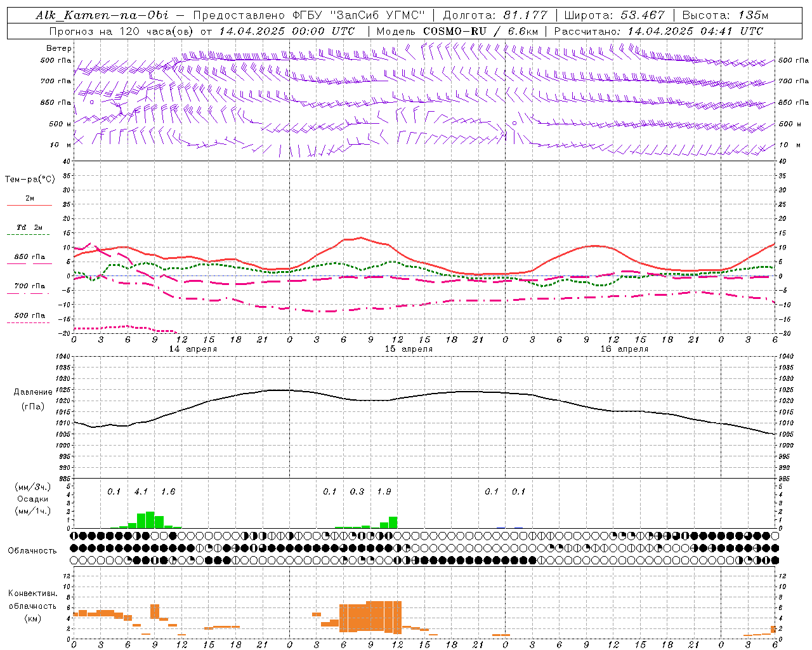This screenshot has height=650, width=812.
Task: Click the 10 м wind level label on right
Action: (x=789, y=145)
